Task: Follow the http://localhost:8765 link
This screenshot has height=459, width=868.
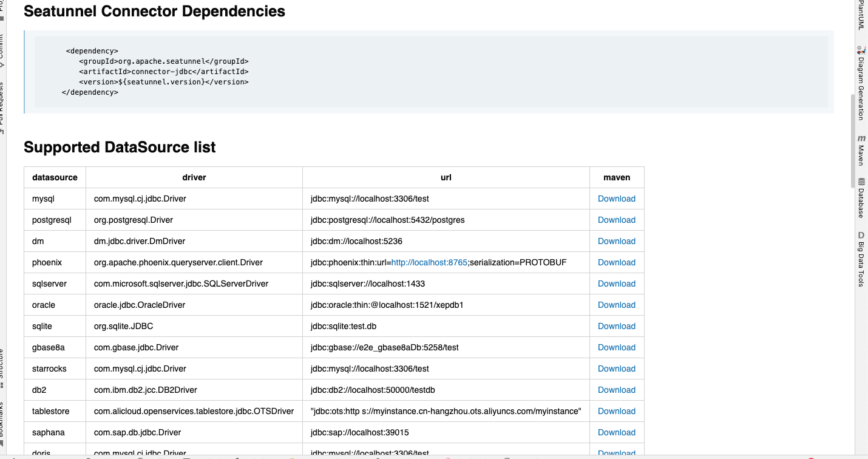Action: pos(429,262)
